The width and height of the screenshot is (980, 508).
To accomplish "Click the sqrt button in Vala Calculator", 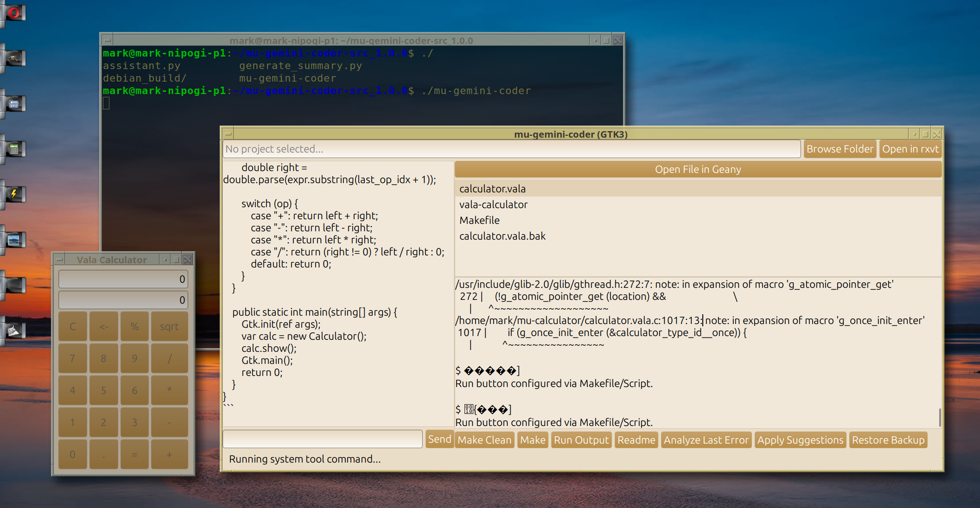I will point(169,326).
